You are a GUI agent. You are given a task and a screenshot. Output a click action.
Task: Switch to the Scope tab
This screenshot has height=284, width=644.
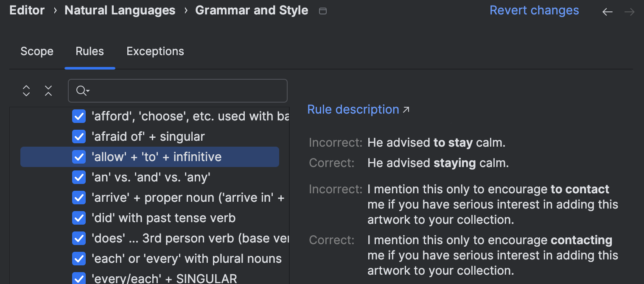37,51
